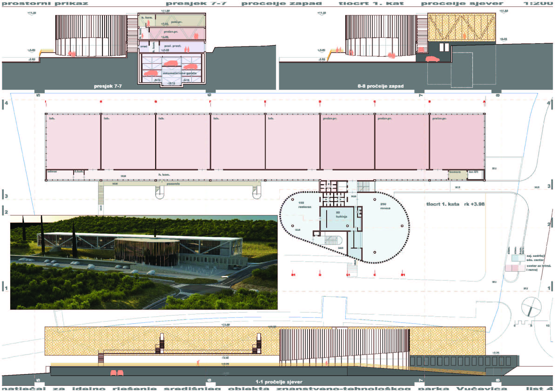Click the 'presjek 7-7' caption text
The width and height of the screenshot is (555, 392).
click(108, 86)
